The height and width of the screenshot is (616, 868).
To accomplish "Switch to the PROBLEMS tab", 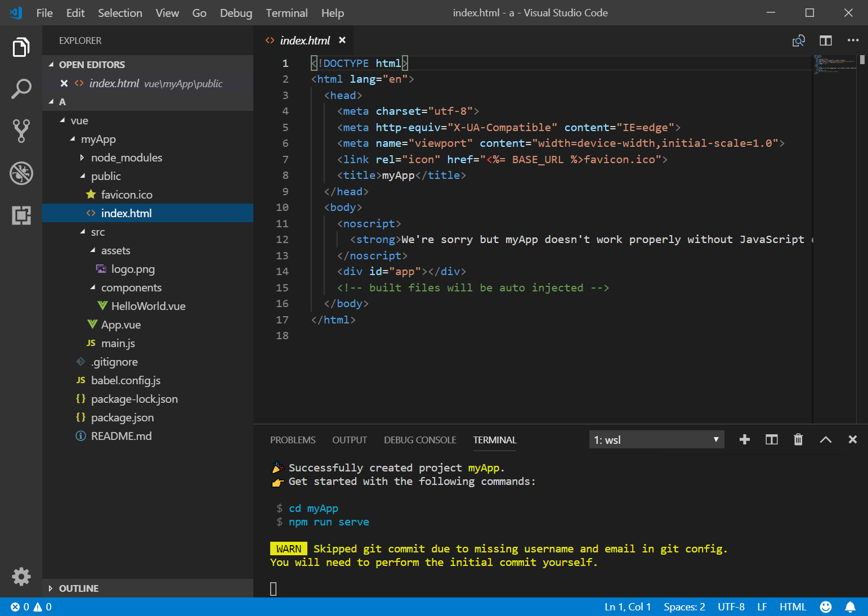I will [x=293, y=440].
